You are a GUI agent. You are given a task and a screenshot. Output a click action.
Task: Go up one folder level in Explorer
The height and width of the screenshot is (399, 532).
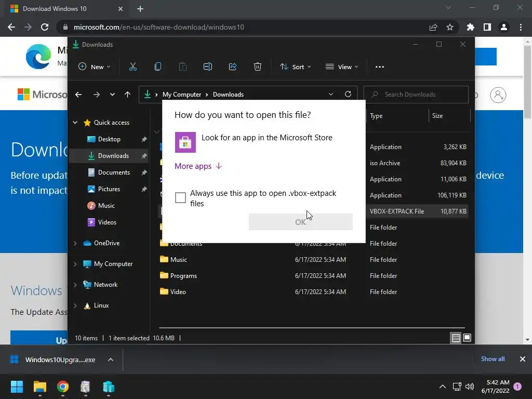click(x=127, y=95)
